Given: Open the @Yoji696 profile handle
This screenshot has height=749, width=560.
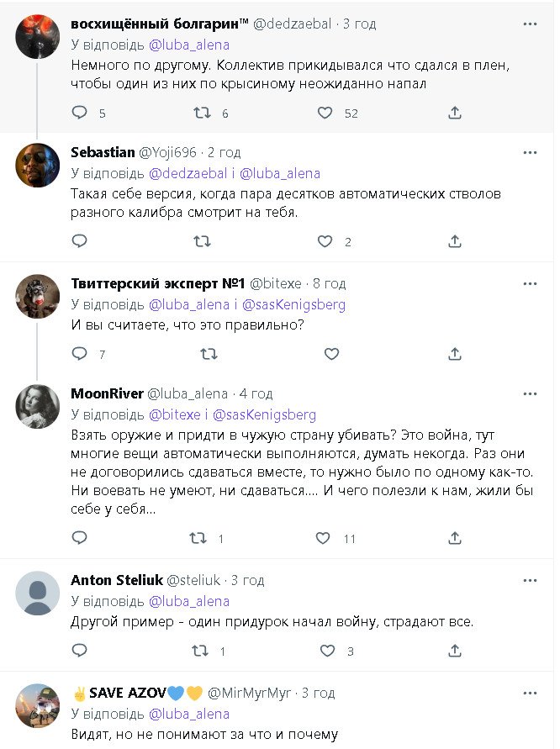Looking at the screenshot, I should pyautogui.click(x=167, y=152).
